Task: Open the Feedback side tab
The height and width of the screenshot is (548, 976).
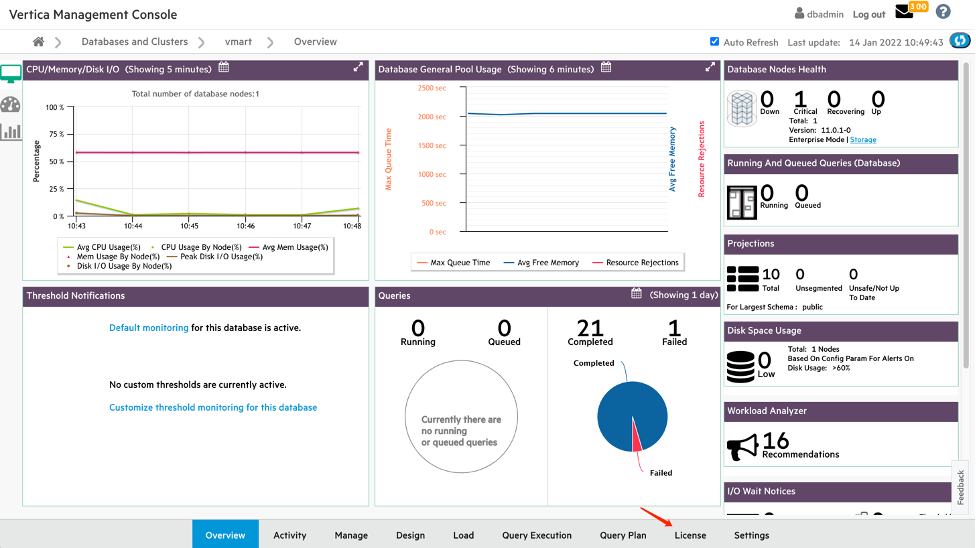Action: [960, 486]
